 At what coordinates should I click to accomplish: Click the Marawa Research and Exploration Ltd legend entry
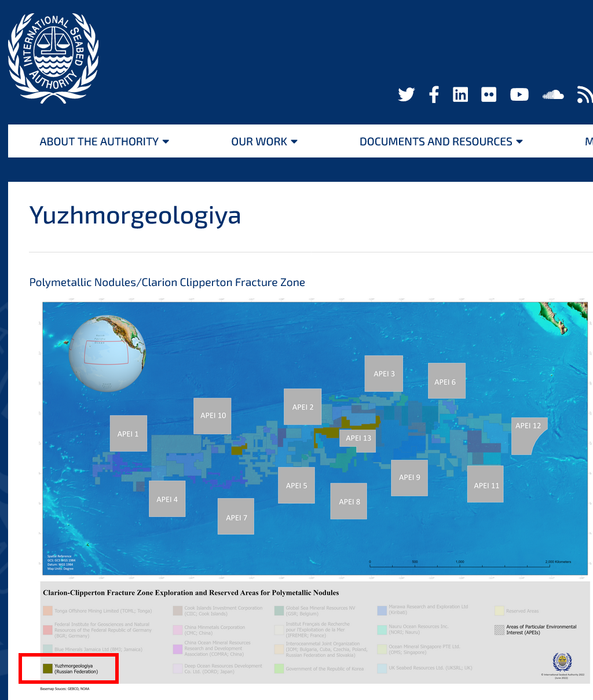423,610
